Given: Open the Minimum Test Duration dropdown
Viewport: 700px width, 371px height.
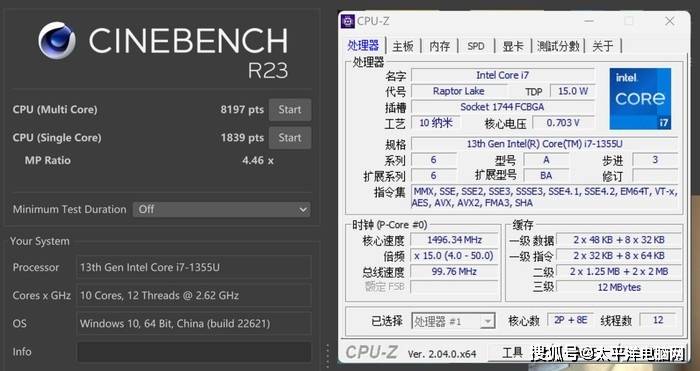Looking at the screenshot, I should (222, 209).
